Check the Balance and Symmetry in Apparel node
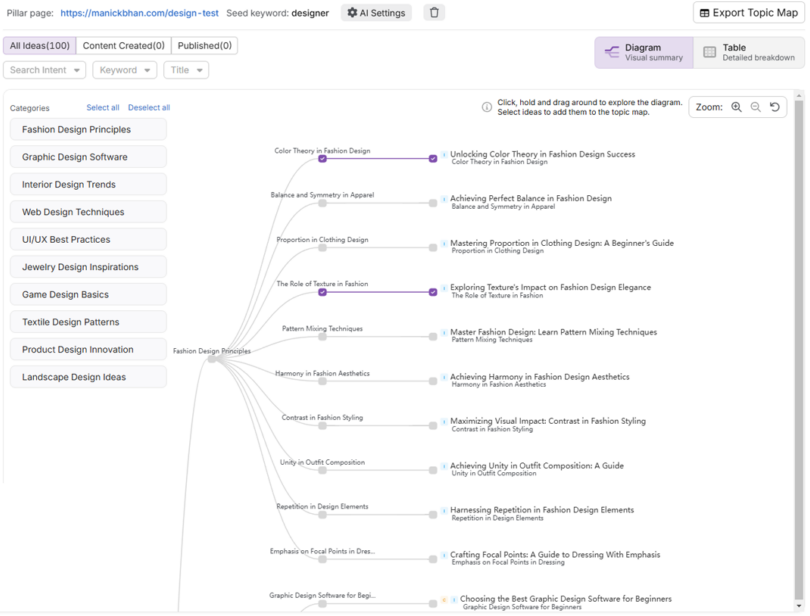 click(x=323, y=202)
